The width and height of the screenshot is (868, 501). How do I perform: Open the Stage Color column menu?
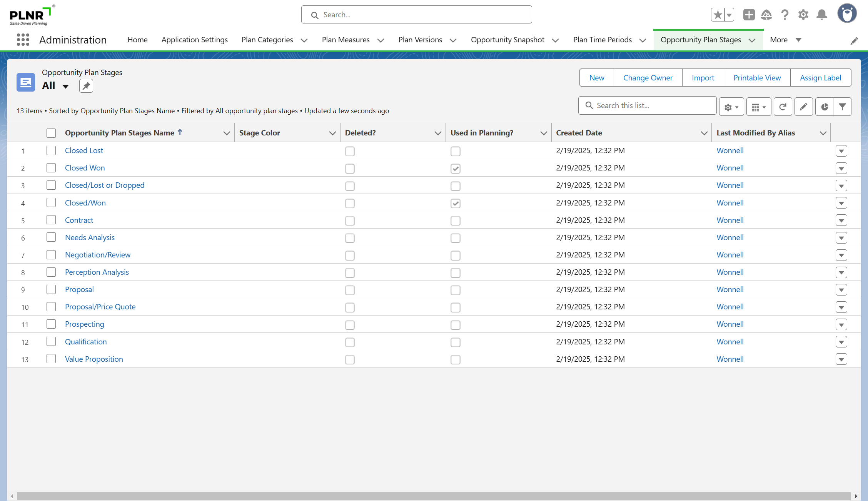click(x=332, y=133)
